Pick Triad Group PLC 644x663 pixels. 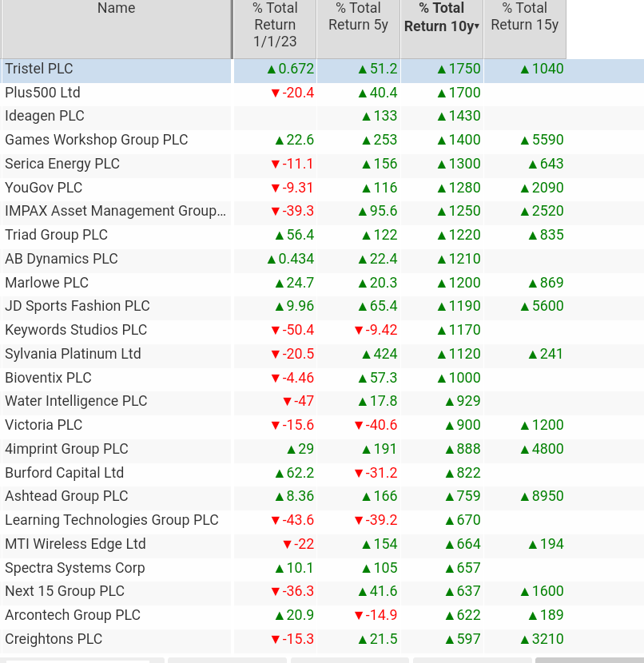point(56,235)
